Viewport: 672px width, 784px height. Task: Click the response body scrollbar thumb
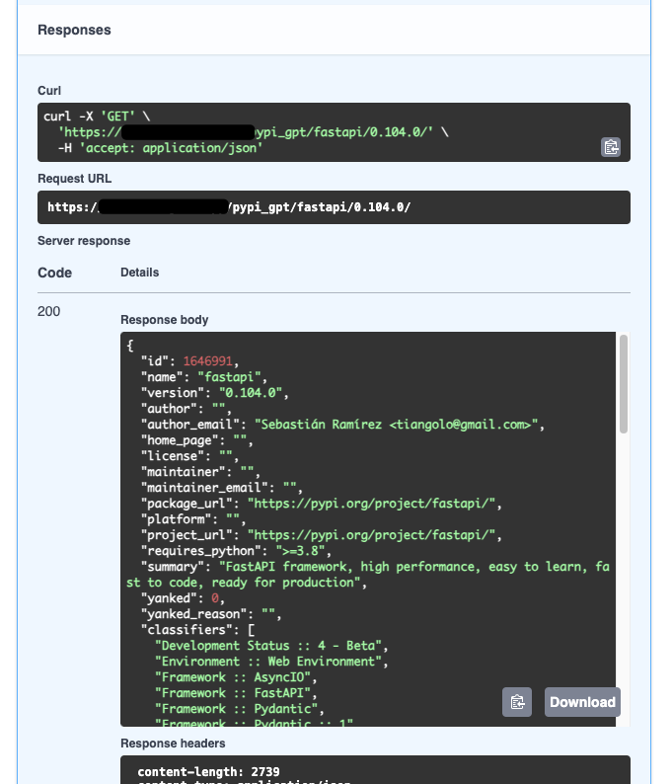pyautogui.click(x=623, y=383)
